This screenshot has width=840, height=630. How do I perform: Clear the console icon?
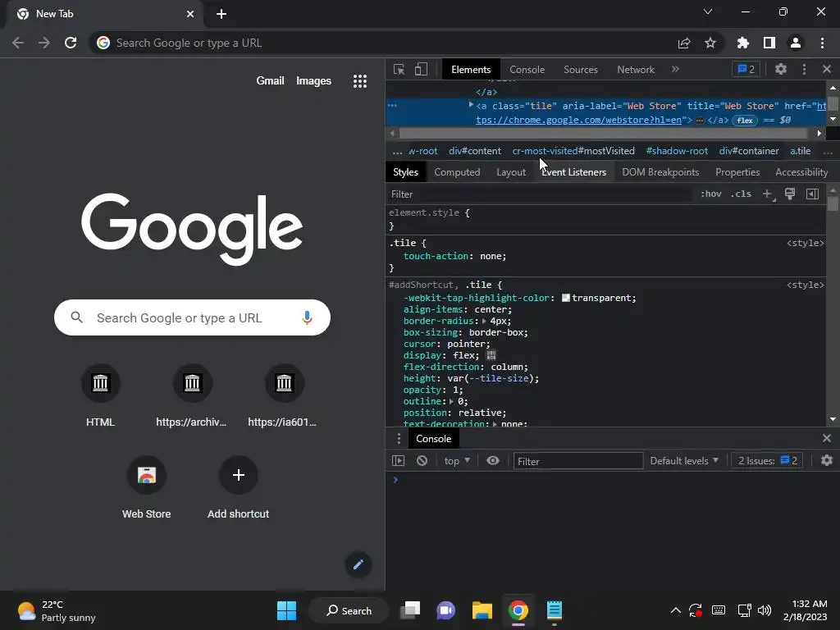click(422, 461)
